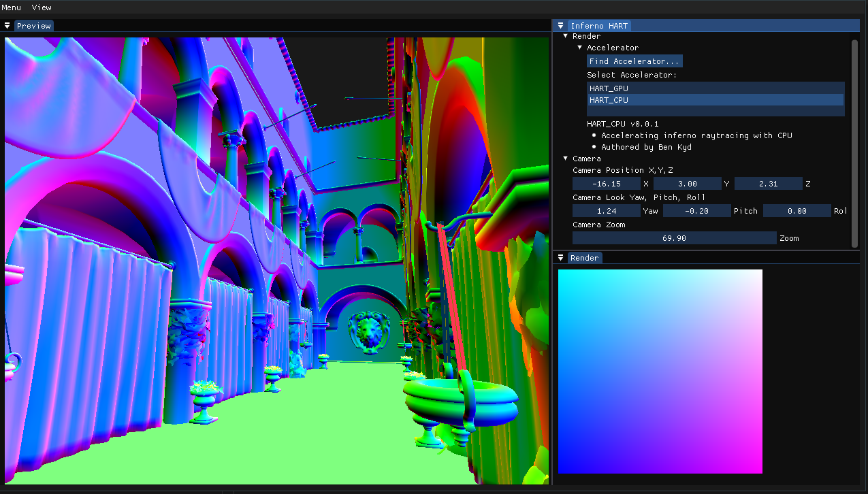Viewport: 868px width, 494px height.
Task: Click the camera Pitch field
Action: click(x=696, y=210)
